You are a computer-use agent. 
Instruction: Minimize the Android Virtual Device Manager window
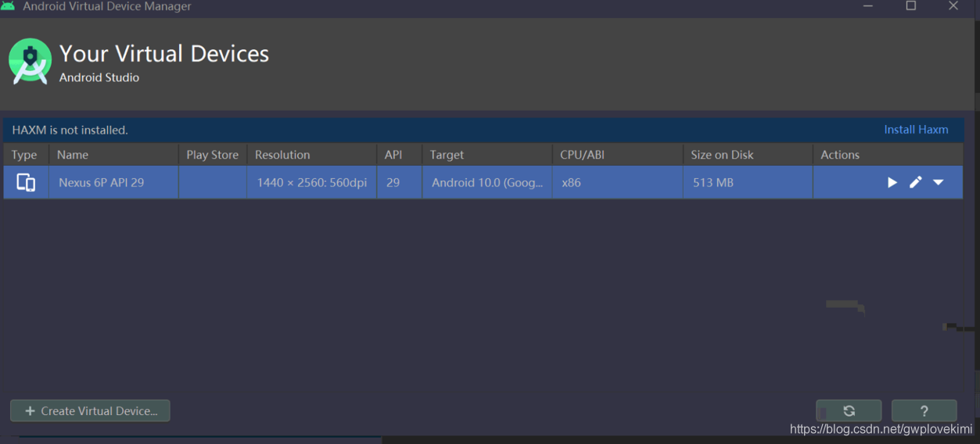(x=868, y=5)
